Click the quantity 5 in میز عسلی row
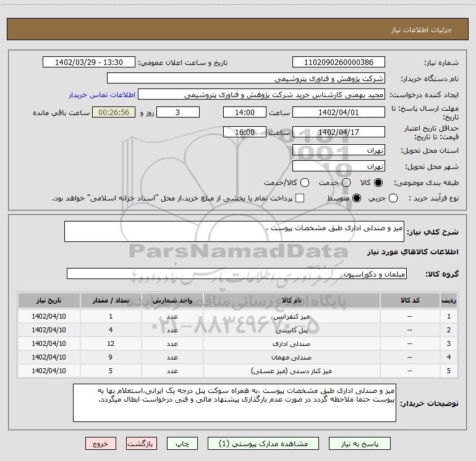Image resolution: width=476 pixels, height=461 pixels. pos(111,371)
